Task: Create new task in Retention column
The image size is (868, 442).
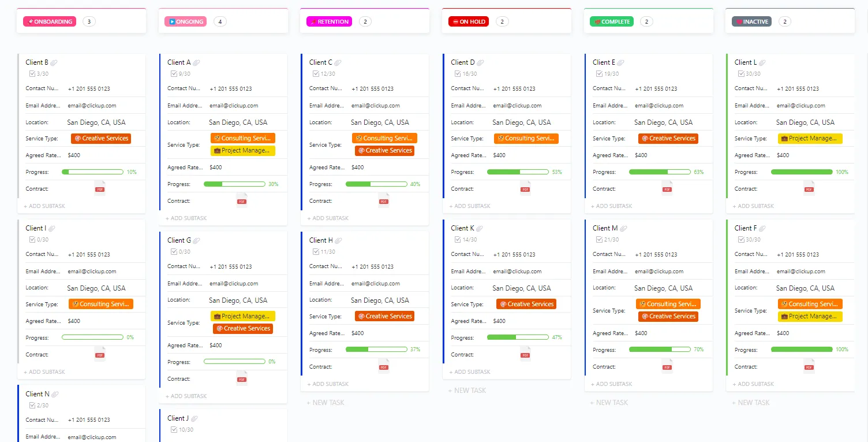Action: point(325,402)
